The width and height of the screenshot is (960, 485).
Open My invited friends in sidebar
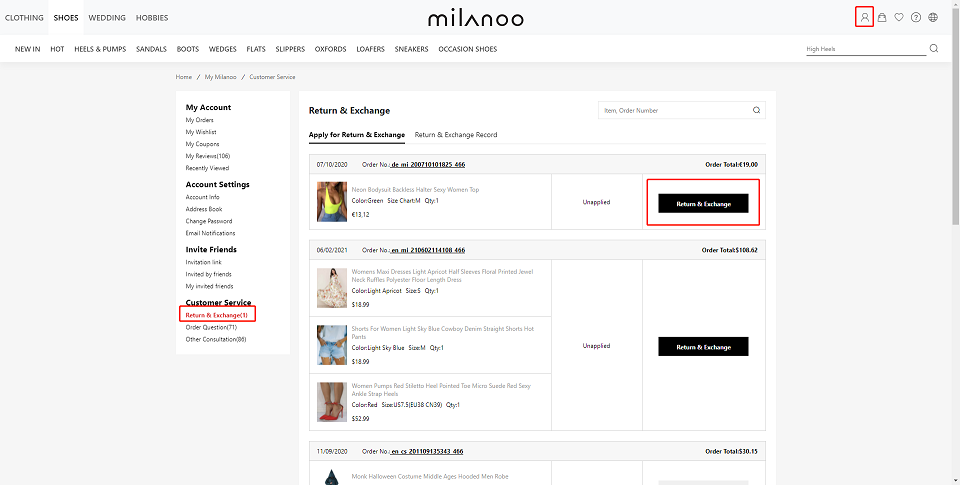click(209, 287)
